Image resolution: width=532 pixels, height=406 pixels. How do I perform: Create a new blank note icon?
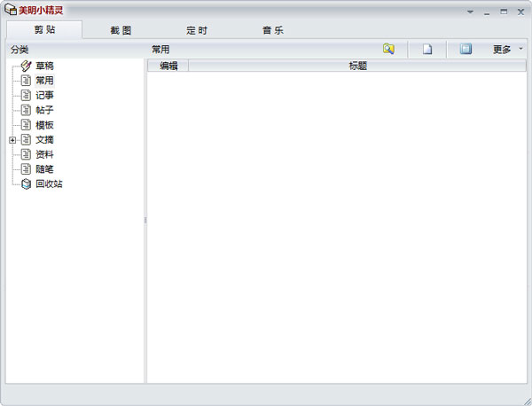point(427,50)
